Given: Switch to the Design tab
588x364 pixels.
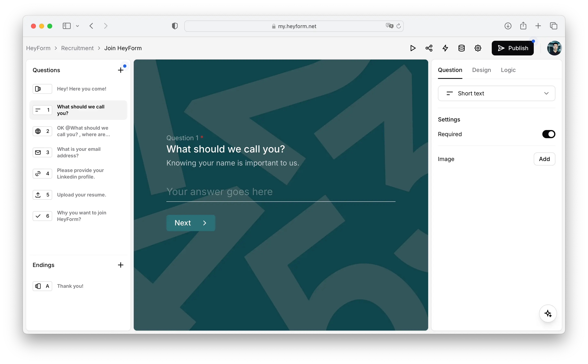Looking at the screenshot, I should pyautogui.click(x=481, y=70).
